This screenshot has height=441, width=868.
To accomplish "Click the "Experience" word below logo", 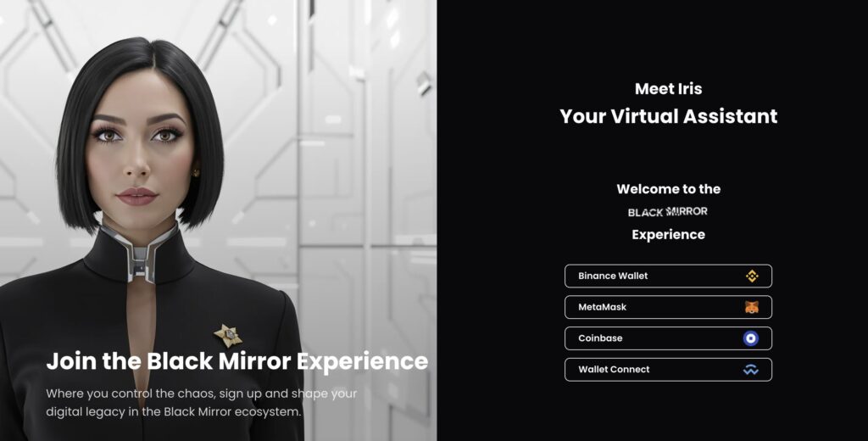I will (668, 234).
